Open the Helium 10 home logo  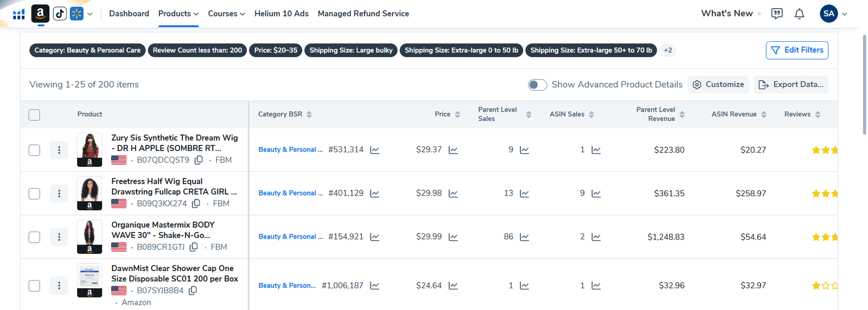(19, 14)
